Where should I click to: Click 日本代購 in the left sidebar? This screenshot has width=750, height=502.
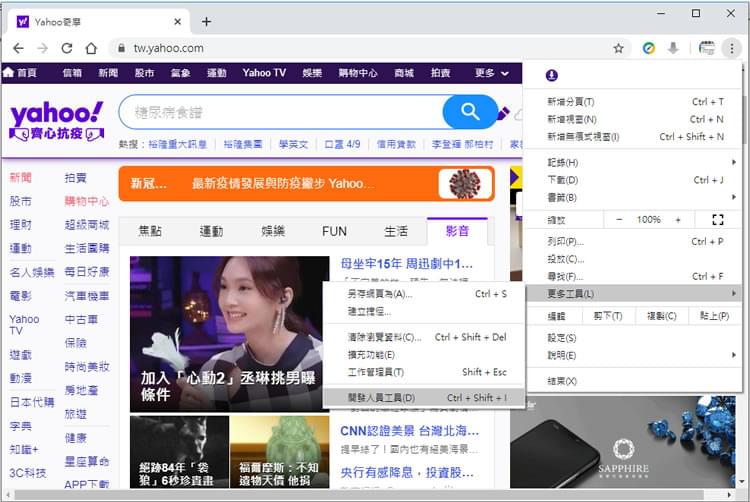tap(32, 402)
